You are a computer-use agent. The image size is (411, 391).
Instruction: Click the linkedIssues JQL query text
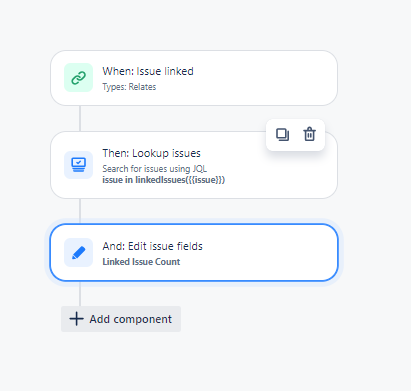click(x=163, y=180)
